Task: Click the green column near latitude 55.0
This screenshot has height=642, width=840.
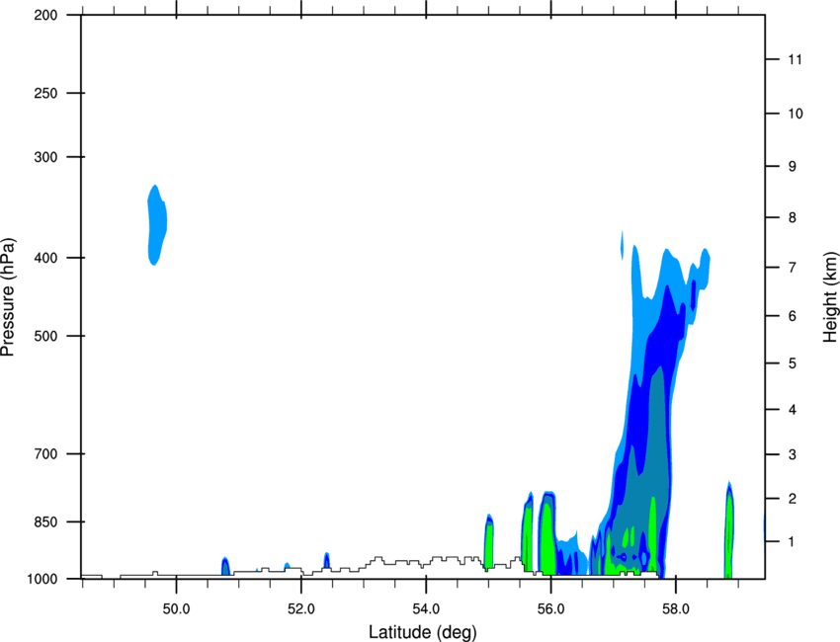Action: [x=488, y=543]
